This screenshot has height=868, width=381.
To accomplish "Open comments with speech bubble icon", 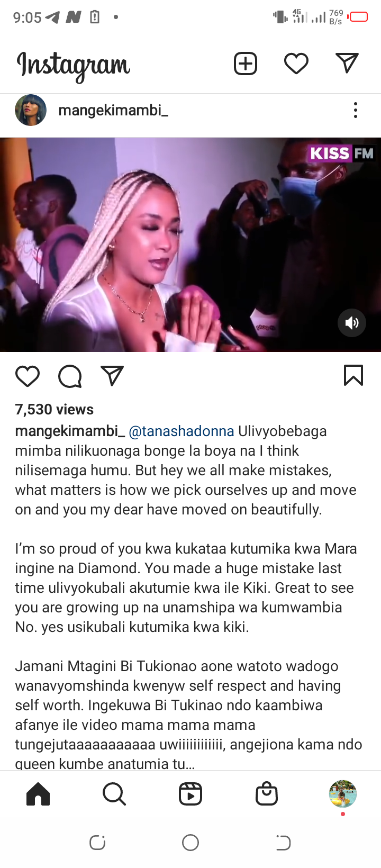I will (70, 376).
